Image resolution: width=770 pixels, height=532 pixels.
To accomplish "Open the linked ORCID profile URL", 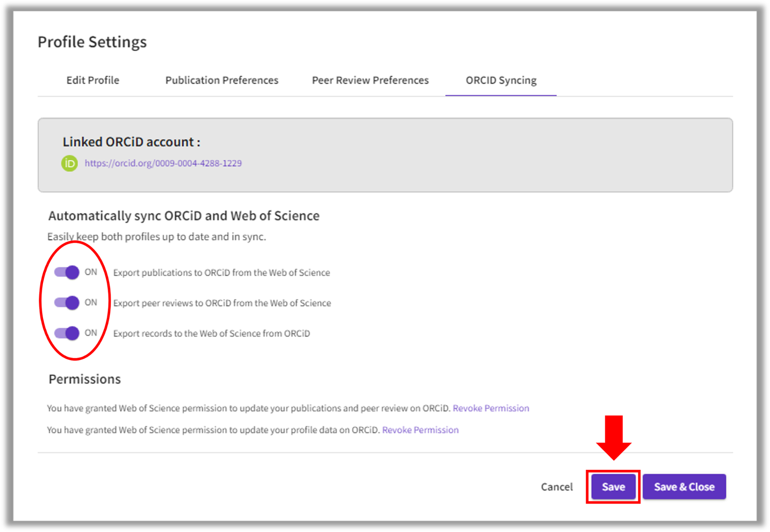I will pos(163,163).
